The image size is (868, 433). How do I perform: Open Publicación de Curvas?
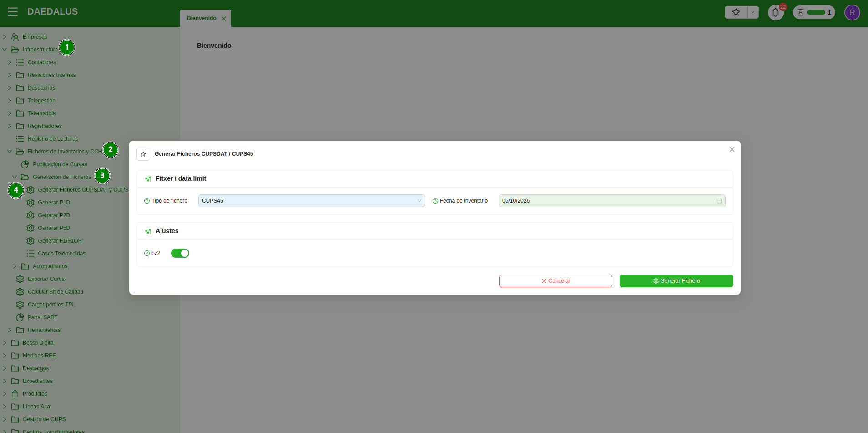(x=60, y=164)
